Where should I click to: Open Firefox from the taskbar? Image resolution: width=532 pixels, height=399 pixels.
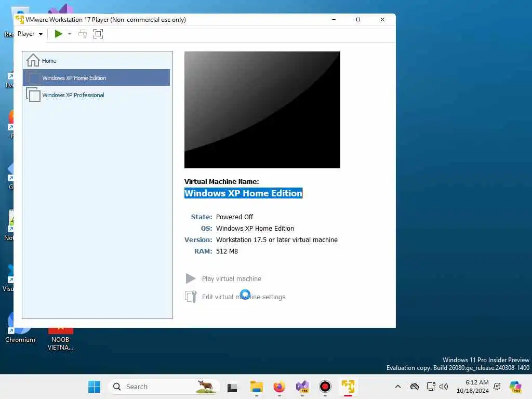click(279, 387)
